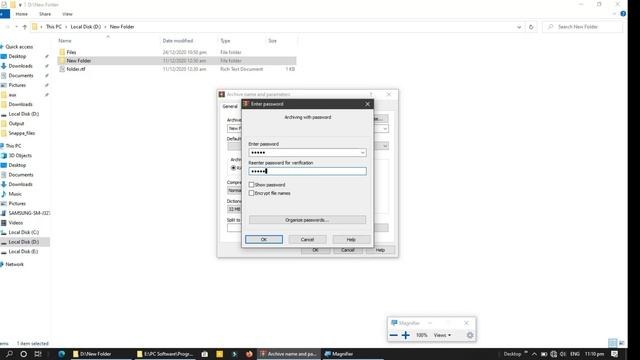Open Quick access in navigation pane
Image resolution: width=640 pixels, height=360 pixels.
pyautogui.click(x=19, y=47)
